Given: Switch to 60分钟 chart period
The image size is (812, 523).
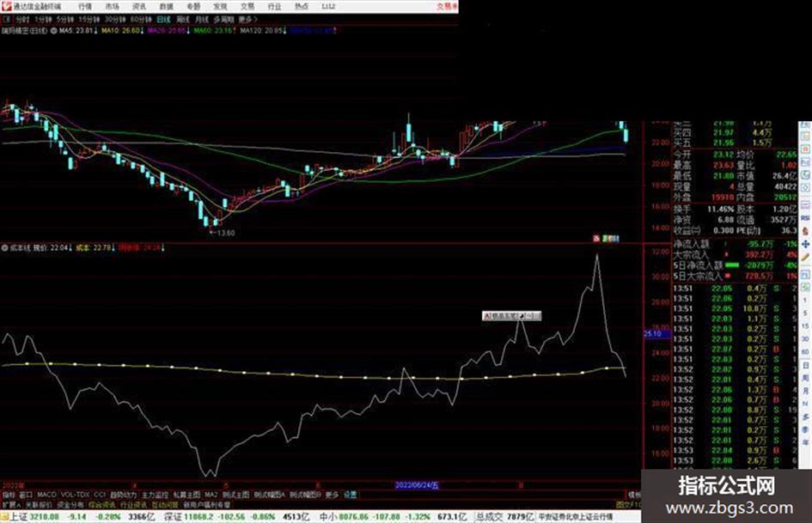Looking at the screenshot, I should click(x=141, y=19).
